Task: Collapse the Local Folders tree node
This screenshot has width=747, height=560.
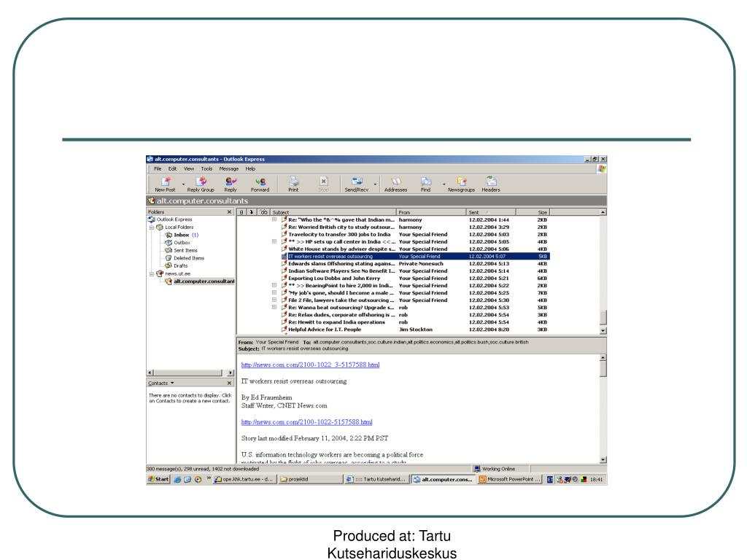Action: tap(152, 227)
